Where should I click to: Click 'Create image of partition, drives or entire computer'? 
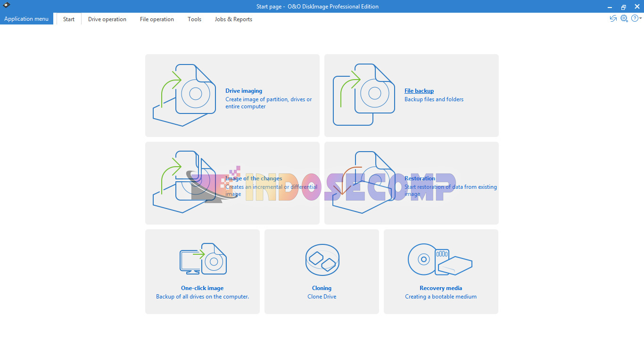point(268,103)
